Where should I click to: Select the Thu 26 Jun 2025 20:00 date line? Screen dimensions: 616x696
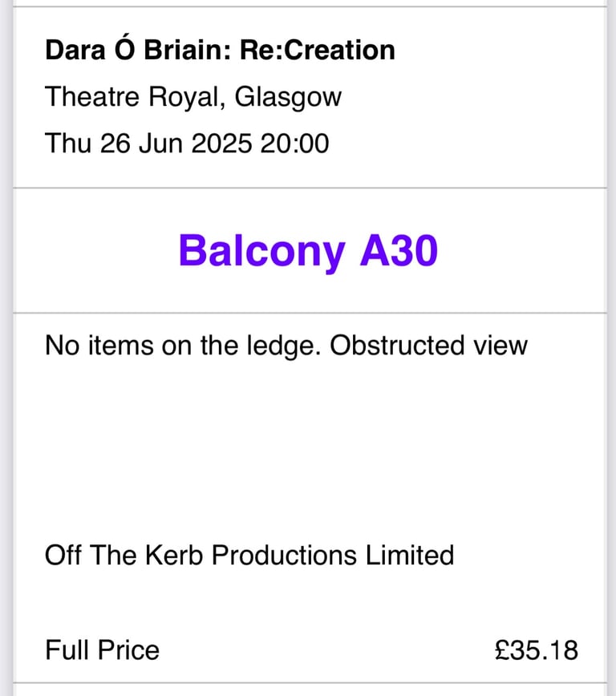187,144
